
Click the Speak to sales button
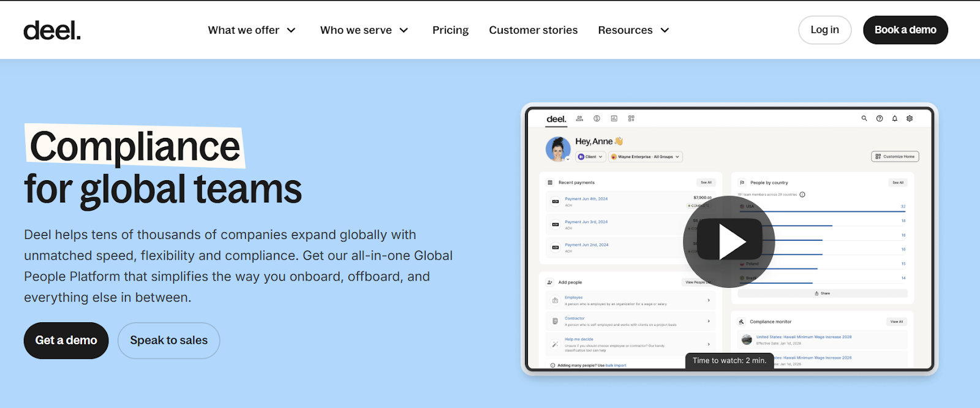[x=169, y=341]
